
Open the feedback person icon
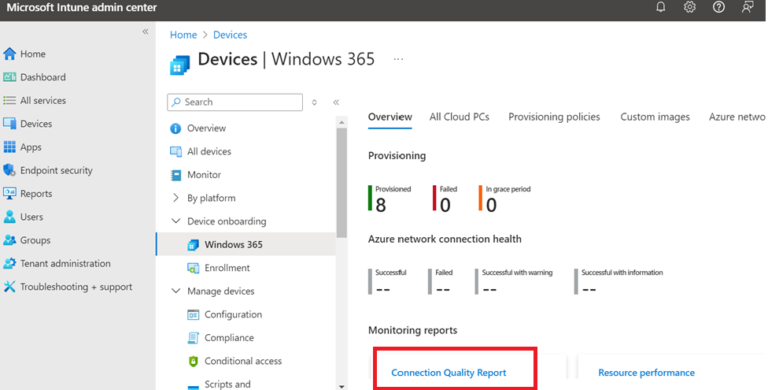747,7
